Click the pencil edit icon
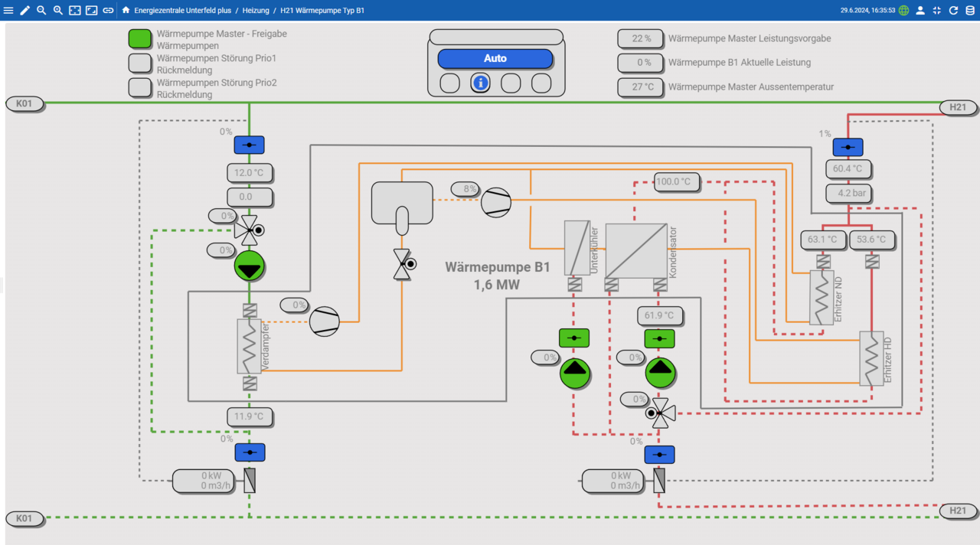980x545 pixels. tap(25, 11)
